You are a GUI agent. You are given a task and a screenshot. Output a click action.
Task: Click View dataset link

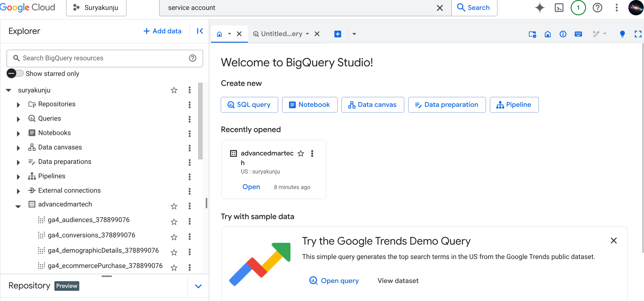click(x=398, y=281)
